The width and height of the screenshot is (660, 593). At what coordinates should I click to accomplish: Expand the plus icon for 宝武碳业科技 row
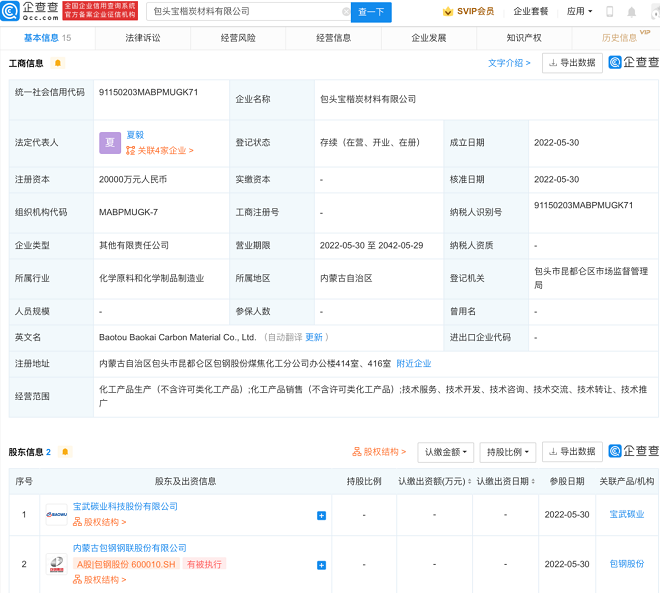tap(321, 515)
